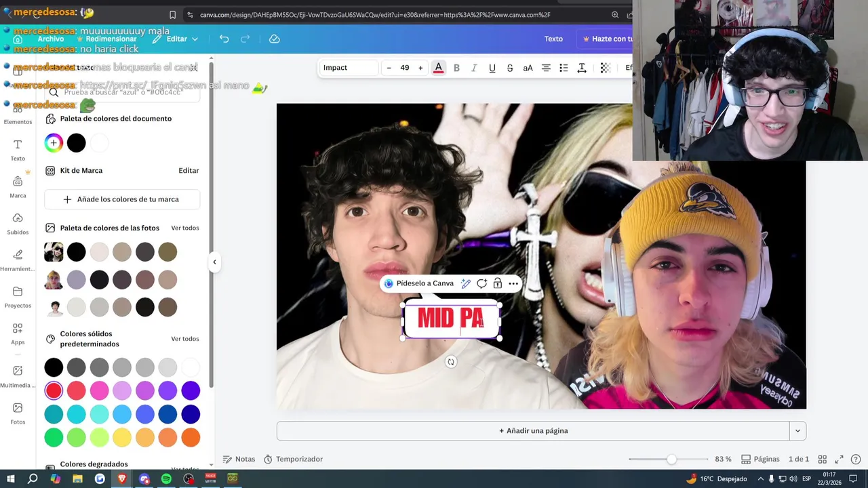Enter fullscreen presentation mode icon
The image size is (868, 488).
(839, 460)
